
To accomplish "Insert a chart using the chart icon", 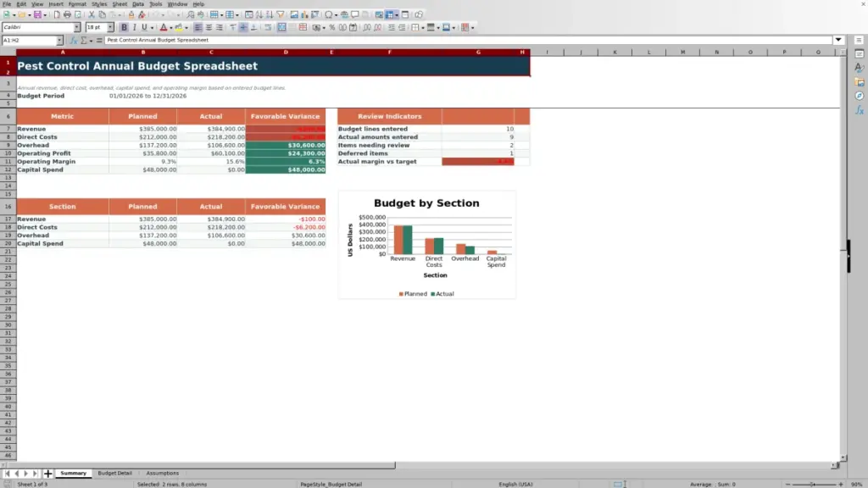I will (x=304, y=14).
